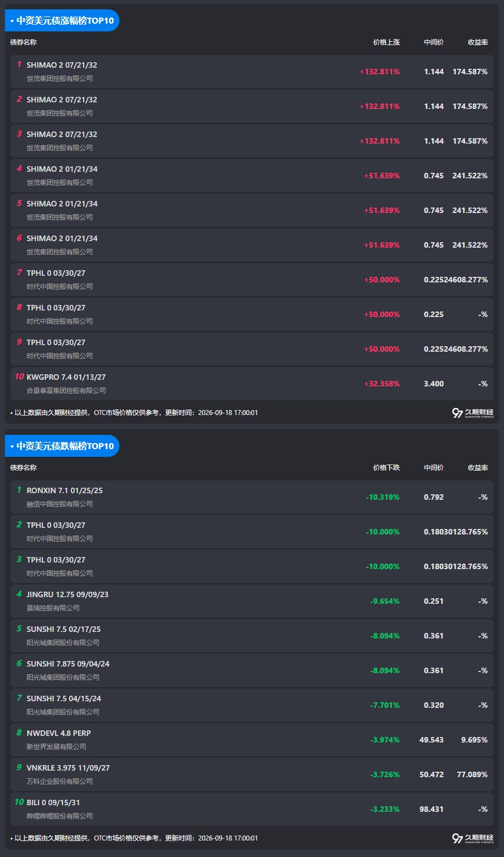
Task: Click issuer name 新世界发展有限公司
Action: [57, 746]
